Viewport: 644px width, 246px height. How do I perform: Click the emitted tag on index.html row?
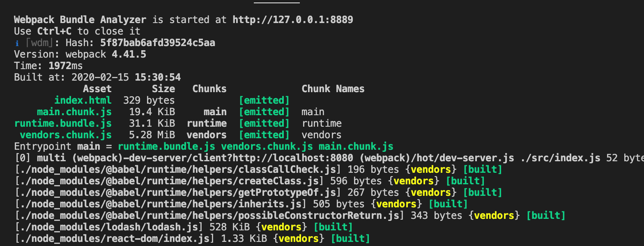(x=264, y=100)
